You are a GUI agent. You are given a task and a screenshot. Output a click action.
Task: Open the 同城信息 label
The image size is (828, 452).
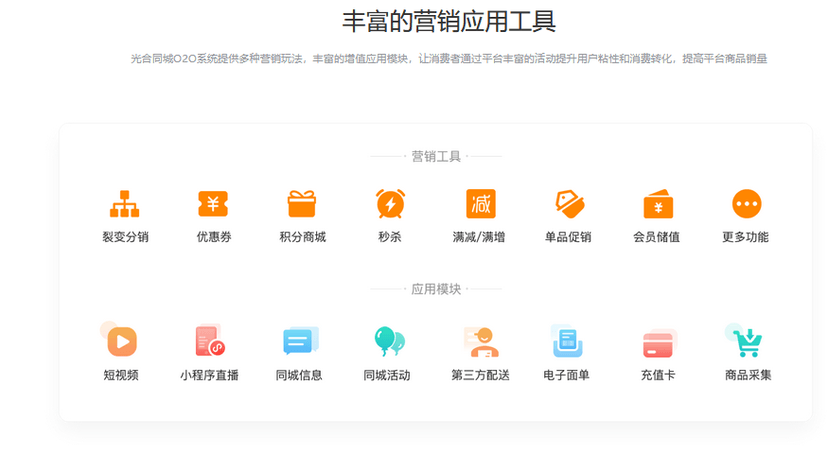(x=299, y=375)
